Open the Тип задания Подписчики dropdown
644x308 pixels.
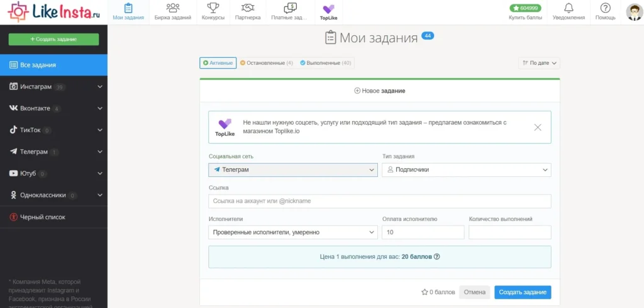click(467, 170)
